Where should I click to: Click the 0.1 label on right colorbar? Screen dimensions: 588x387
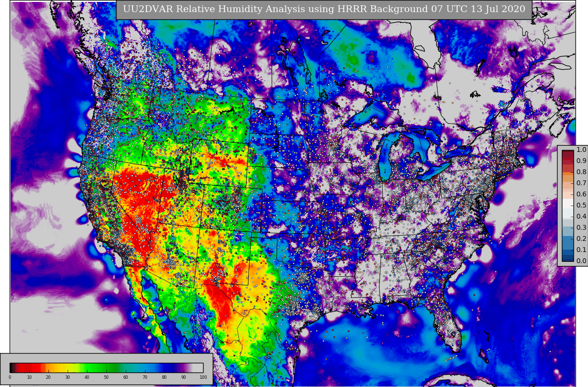[x=581, y=250]
